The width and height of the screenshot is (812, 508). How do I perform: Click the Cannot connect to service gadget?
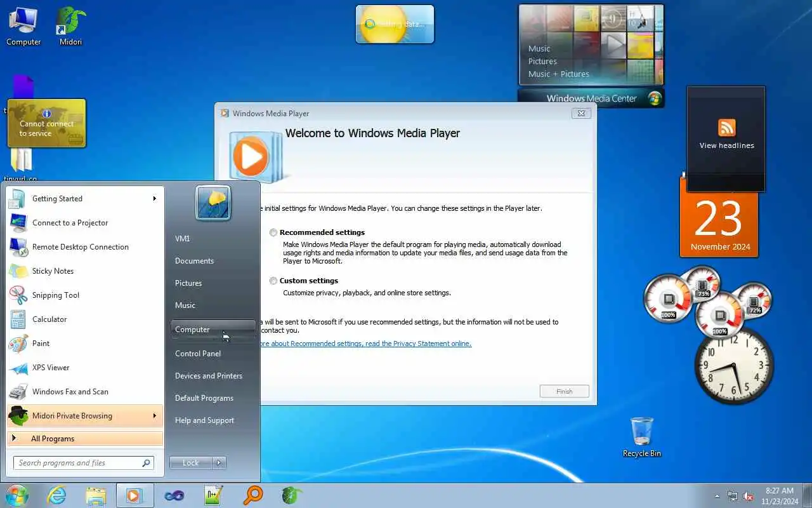coord(46,123)
